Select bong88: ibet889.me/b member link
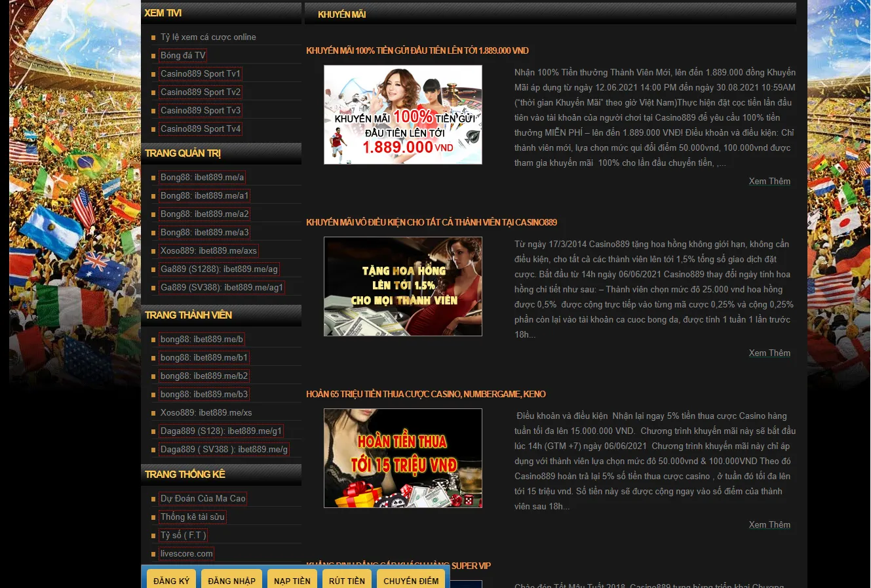 pos(202,340)
